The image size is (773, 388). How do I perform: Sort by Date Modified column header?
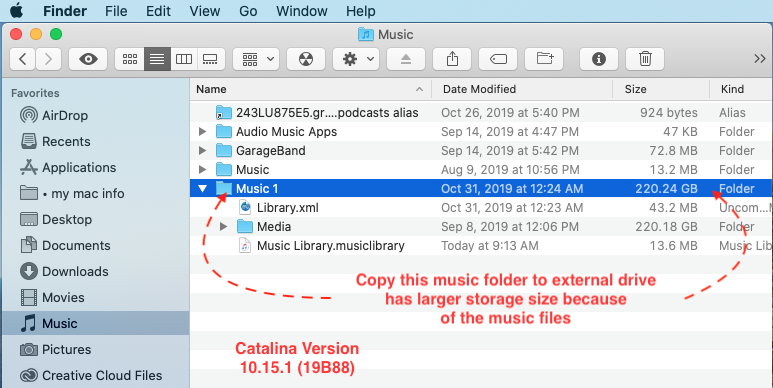522,89
